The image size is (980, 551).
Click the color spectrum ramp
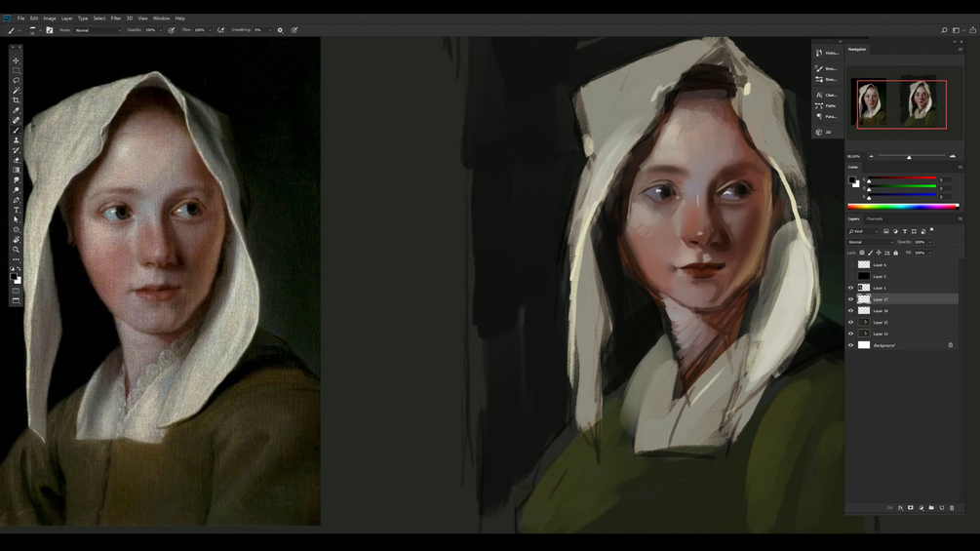[x=903, y=206]
